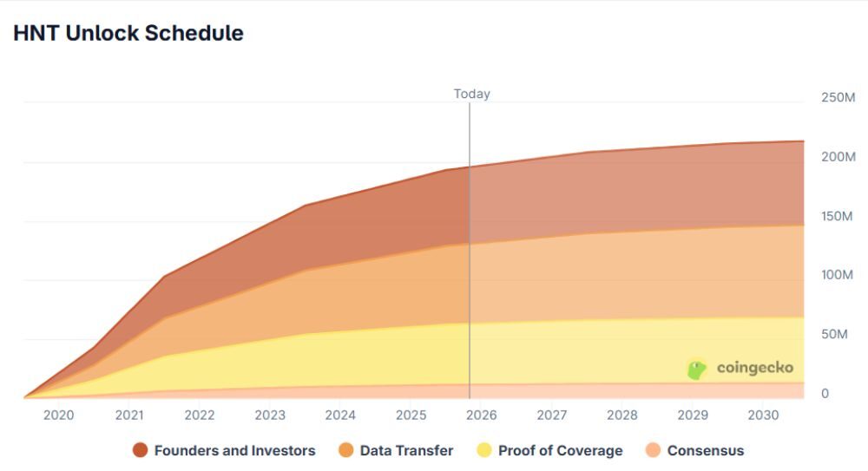Toggle the Consensus series label
Viewport: 868px width, 471px height.
[x=706, y=450]
